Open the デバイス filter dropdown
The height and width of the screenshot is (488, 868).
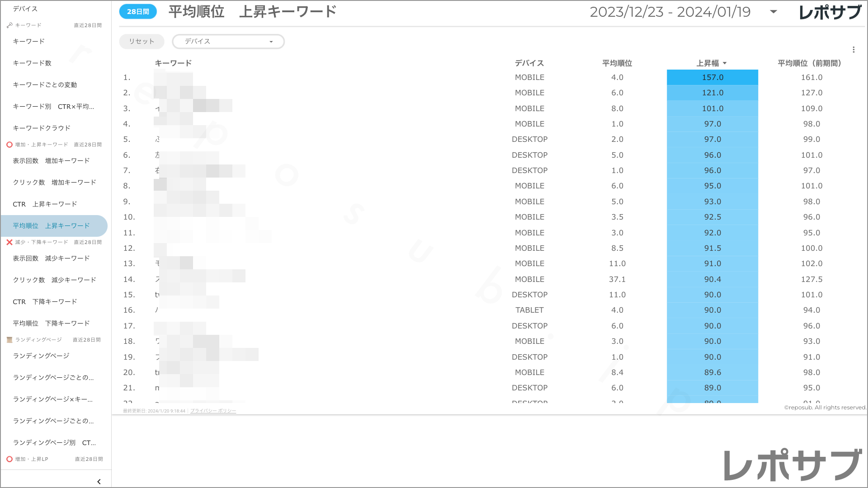click(228, 41)
